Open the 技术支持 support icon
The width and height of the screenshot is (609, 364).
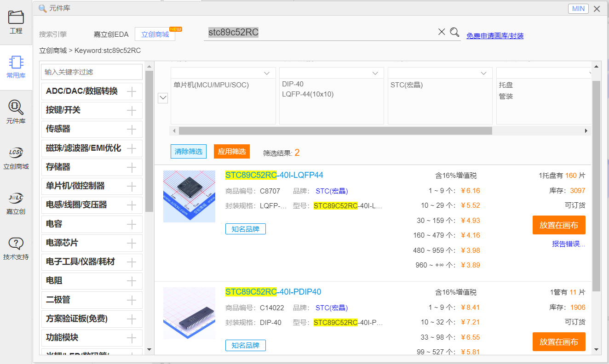coord(16,248)
